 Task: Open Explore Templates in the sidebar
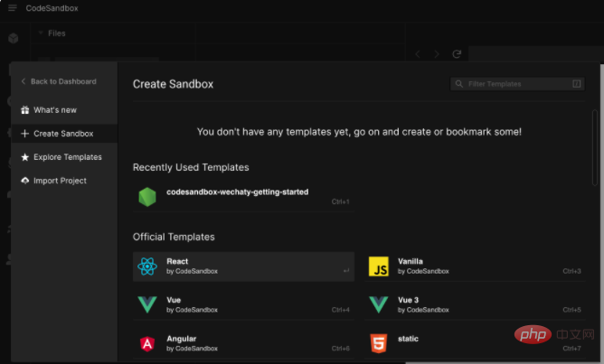tap(67, 157)
